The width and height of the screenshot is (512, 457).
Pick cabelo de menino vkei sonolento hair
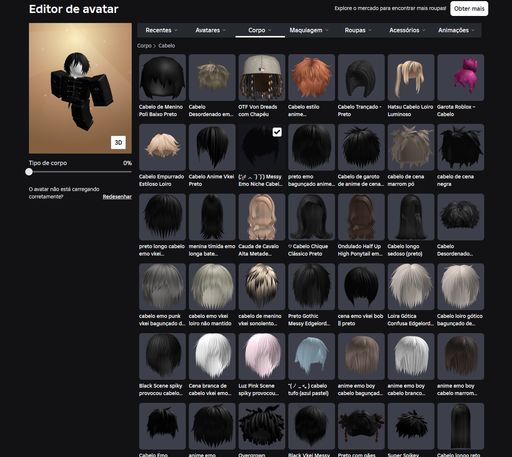click(x=262, y=286)
